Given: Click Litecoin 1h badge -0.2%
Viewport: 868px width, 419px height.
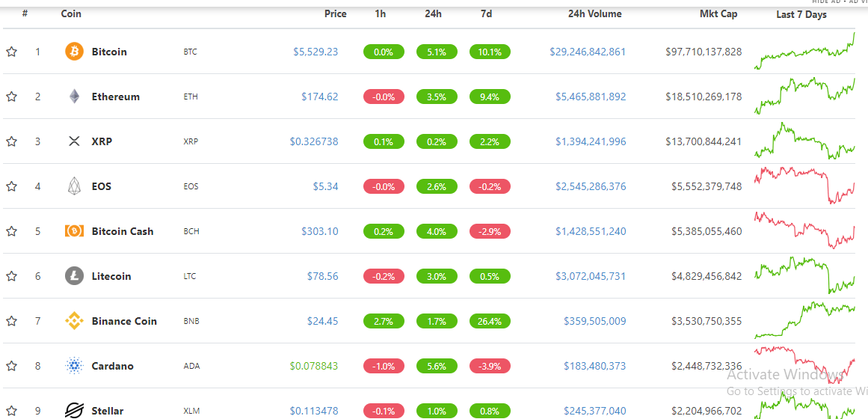Looking at the screenshot, I should click(x=384, y=277).
